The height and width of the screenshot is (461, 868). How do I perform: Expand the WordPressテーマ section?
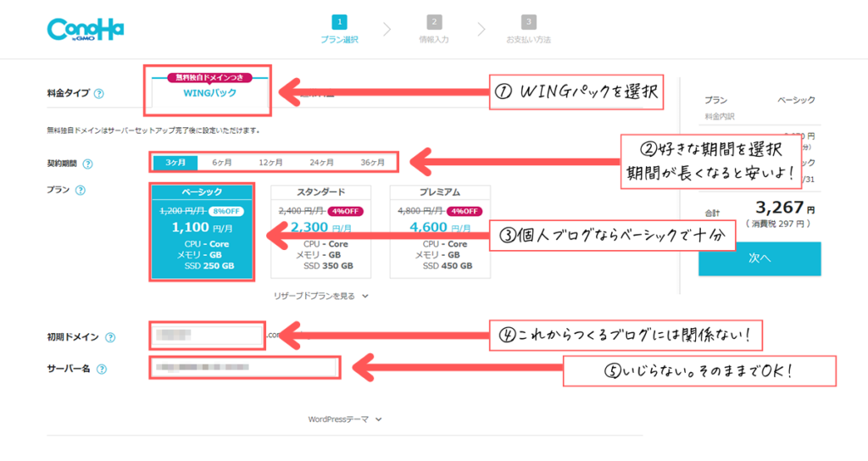click(345, 419)
